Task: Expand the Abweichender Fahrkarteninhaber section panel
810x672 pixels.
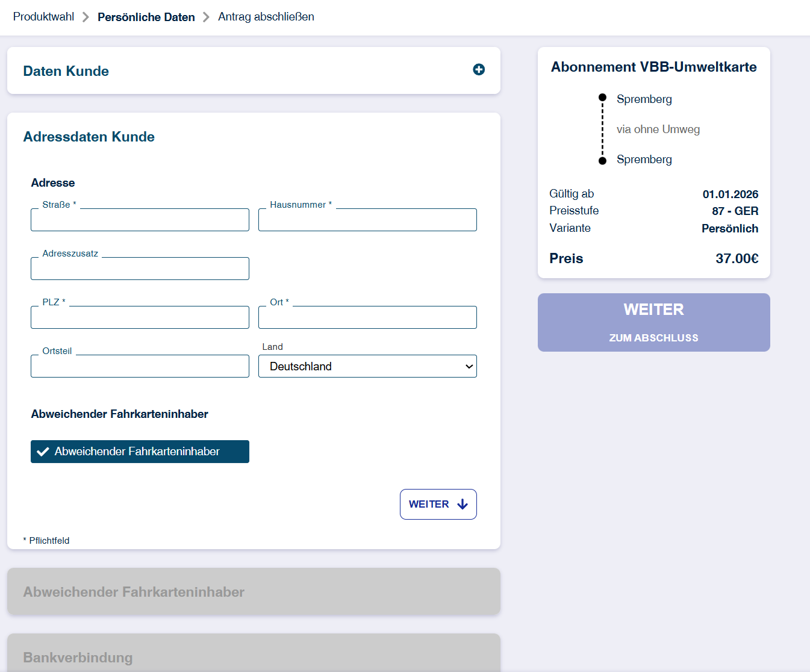Action: [254, 592]
